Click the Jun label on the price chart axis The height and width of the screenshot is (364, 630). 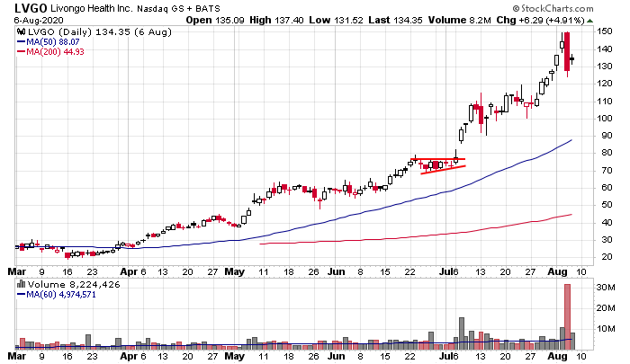pyautogui.click(x=337, y=271)
